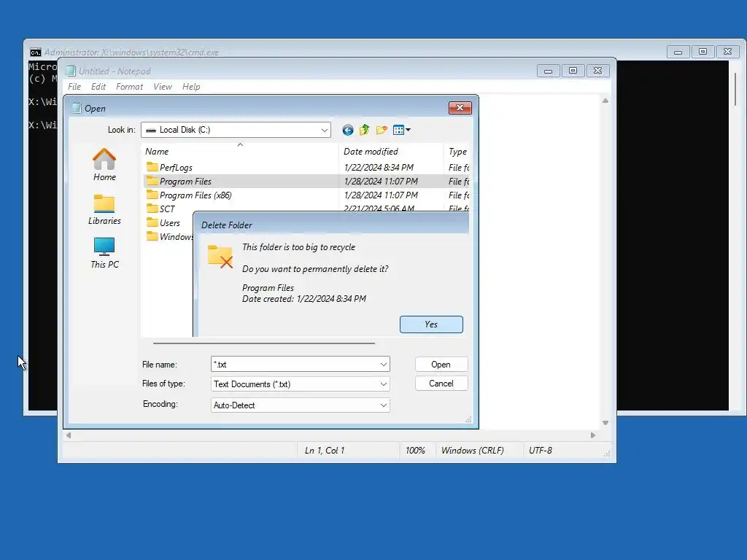
Task: Select the Program Files (x86) folder name
Action: [196, 195]
